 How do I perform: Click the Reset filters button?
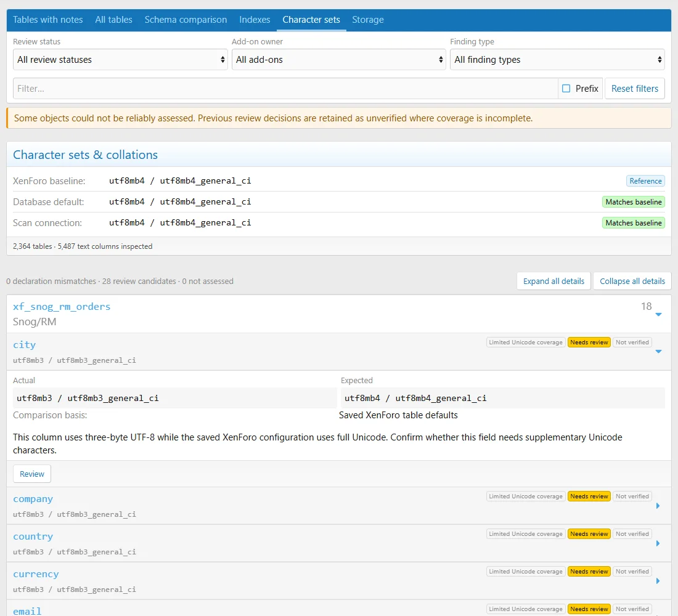635,89
